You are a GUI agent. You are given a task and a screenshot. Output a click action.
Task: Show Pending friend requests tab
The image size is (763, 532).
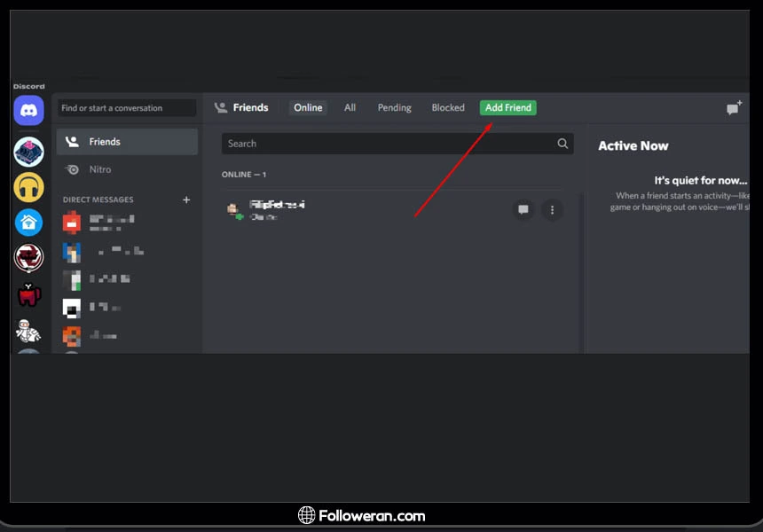[x=394, y=108]
